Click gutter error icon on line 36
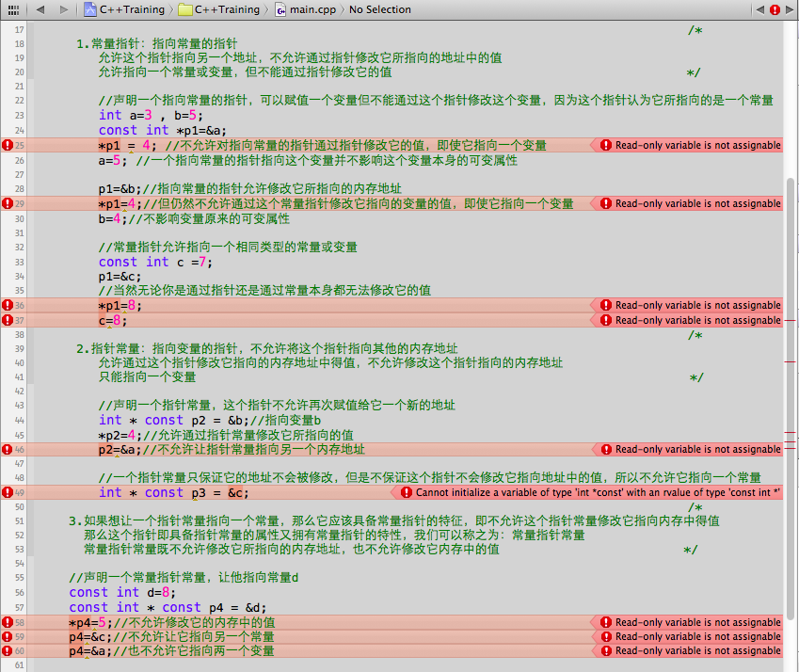This screenshot has width=799, height=672. tap(8, 305)
